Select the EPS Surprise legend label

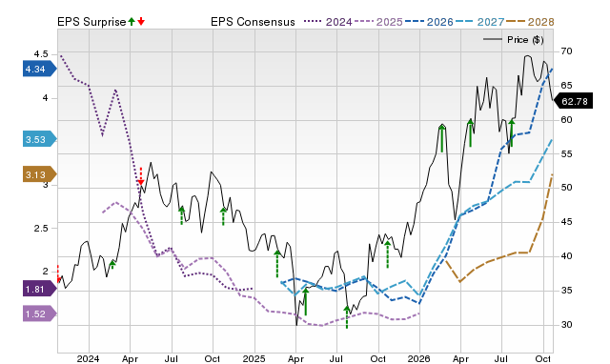(91, 22)
